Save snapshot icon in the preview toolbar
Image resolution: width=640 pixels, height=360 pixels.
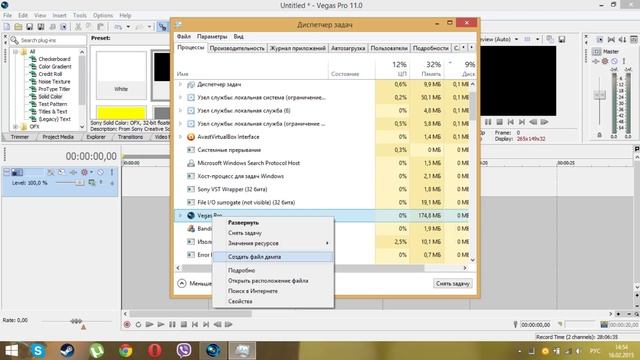click(562, 39)
